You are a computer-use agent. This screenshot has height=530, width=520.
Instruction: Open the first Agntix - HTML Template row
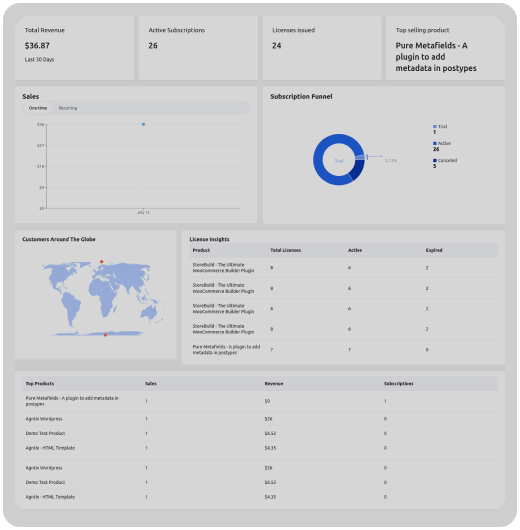pos(260,448)
